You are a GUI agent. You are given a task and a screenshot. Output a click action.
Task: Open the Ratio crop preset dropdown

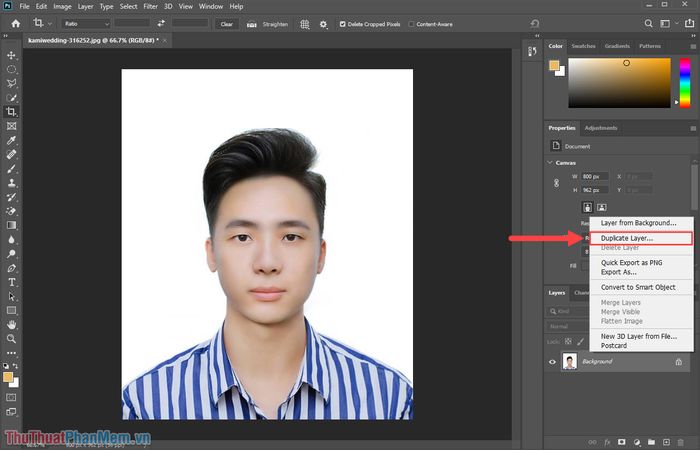click(x=86, y=24)
